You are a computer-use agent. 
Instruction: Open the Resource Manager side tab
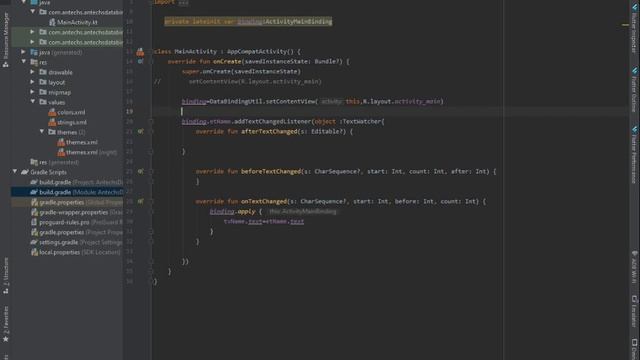pos(5,40)
